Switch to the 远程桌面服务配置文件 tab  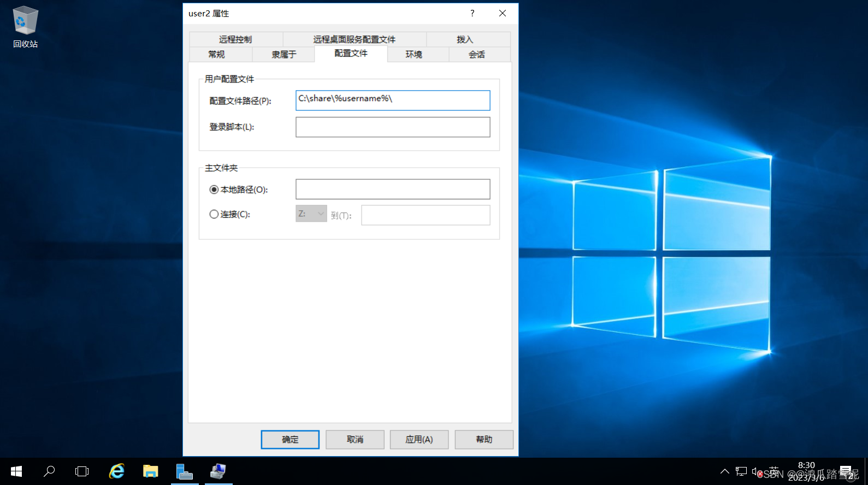[x=354, y=39]
